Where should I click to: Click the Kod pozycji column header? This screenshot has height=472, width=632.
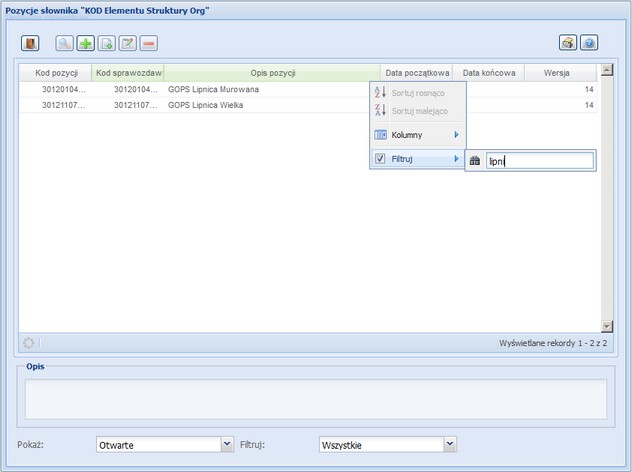(55, 73)
